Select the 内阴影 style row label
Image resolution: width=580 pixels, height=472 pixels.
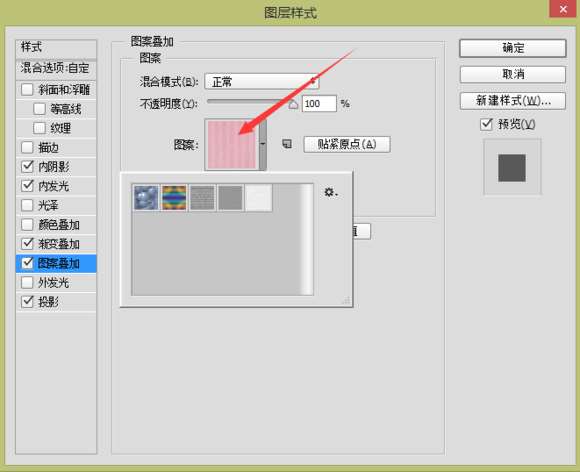point(54,167)
